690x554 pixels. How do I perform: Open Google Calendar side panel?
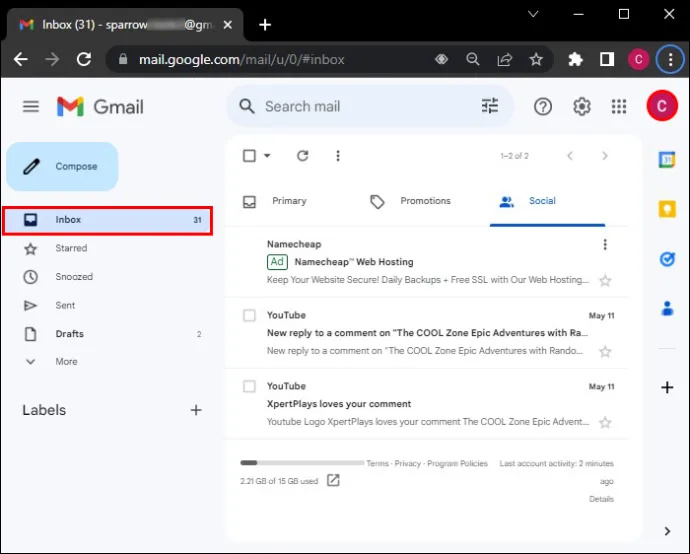point(667,159)
